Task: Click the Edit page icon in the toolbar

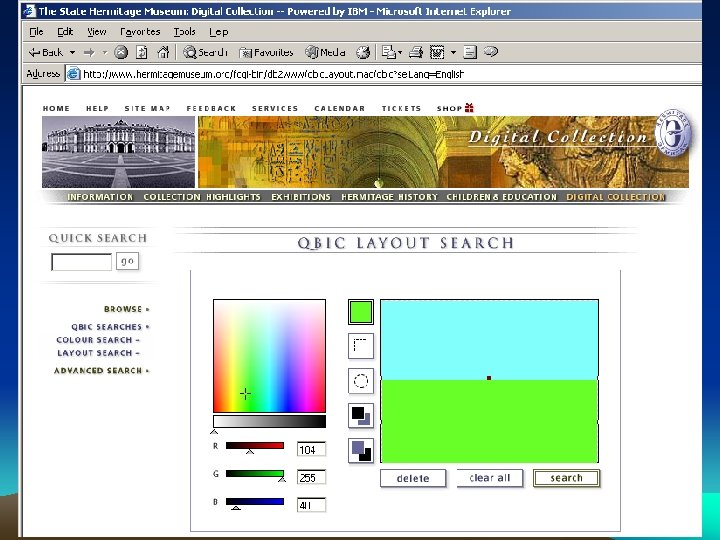Action: [437, 52]
